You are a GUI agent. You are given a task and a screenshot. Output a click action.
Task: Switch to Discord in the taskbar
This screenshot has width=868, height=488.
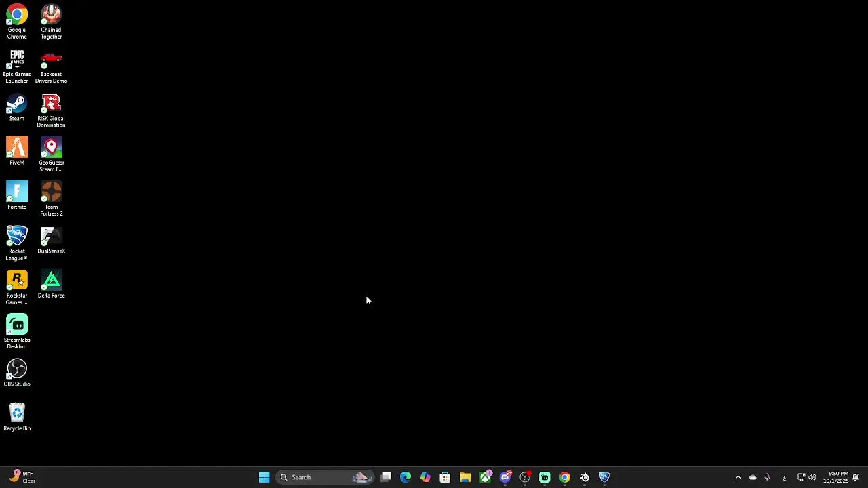[505, 477]
